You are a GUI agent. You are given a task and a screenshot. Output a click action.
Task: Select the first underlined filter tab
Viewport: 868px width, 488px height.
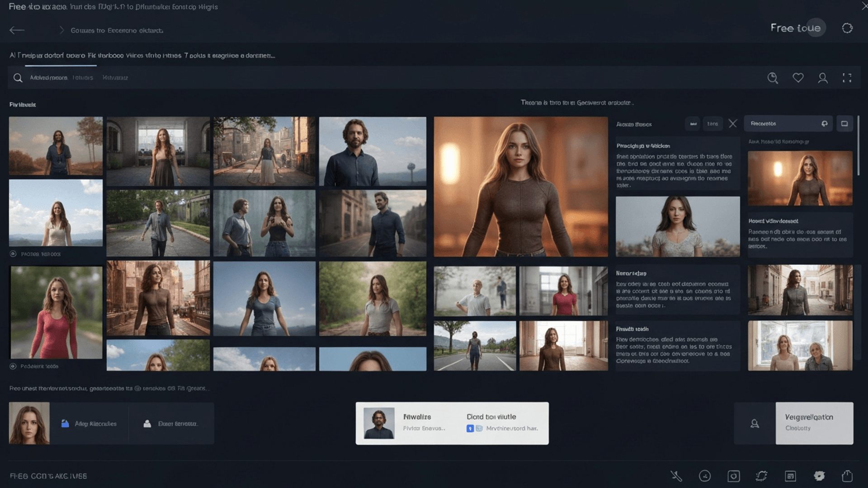pyautogui.click(x=49, y=78)
